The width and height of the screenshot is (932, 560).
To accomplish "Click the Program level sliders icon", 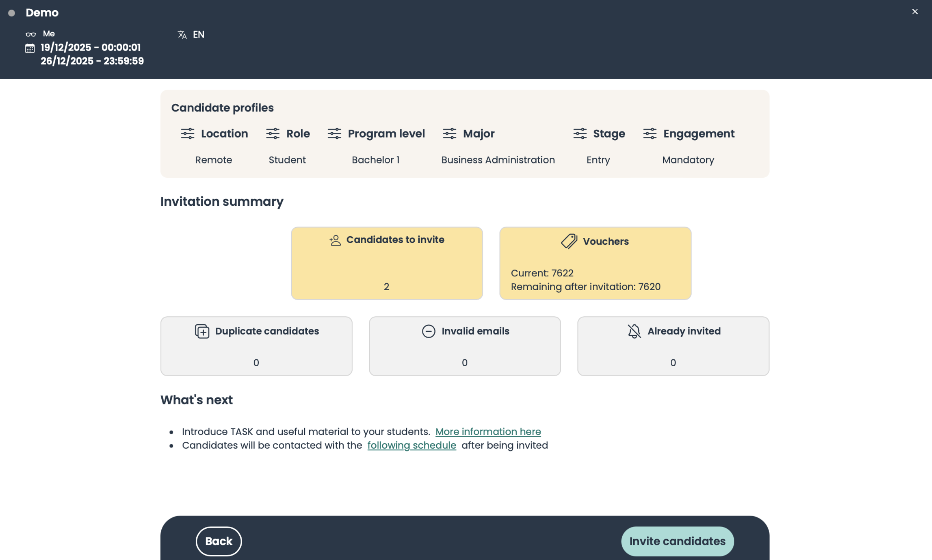I will pos(334,134).
